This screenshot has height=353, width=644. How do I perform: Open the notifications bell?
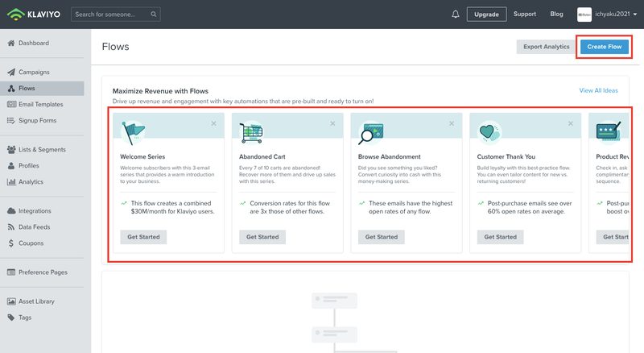pyautogui.click(x=456, y=15)
